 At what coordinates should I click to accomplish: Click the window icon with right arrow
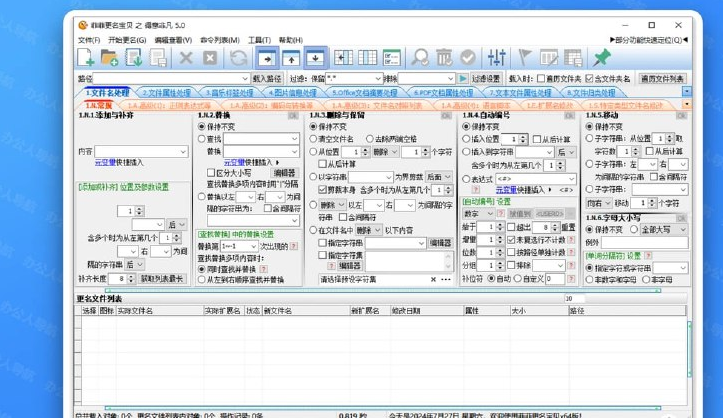pos(267,58)
